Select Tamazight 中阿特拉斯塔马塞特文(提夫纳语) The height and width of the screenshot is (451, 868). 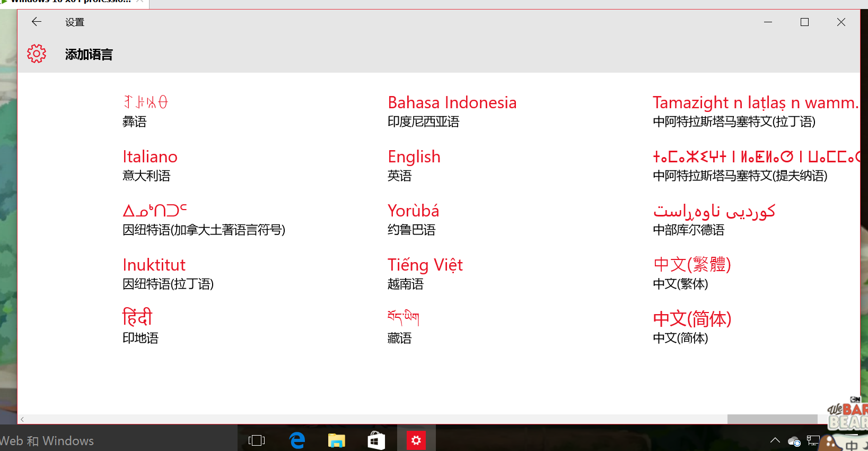[x=756, y=166]
